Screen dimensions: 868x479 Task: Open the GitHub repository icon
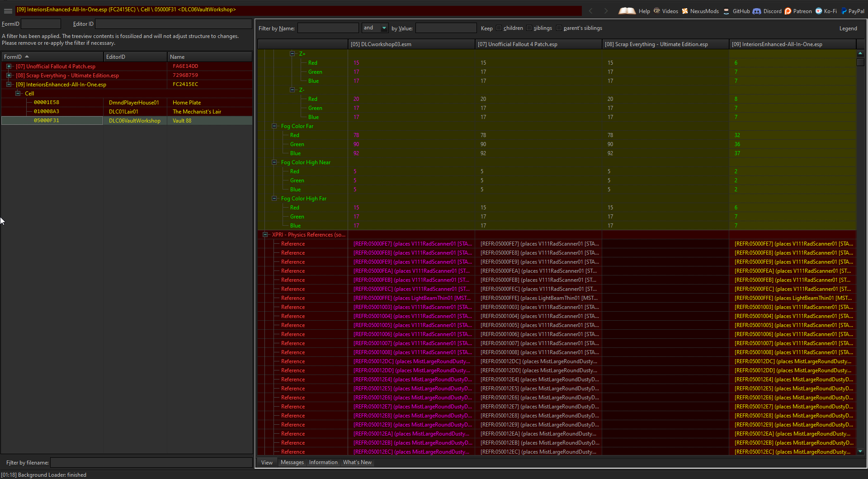point(726,11)
